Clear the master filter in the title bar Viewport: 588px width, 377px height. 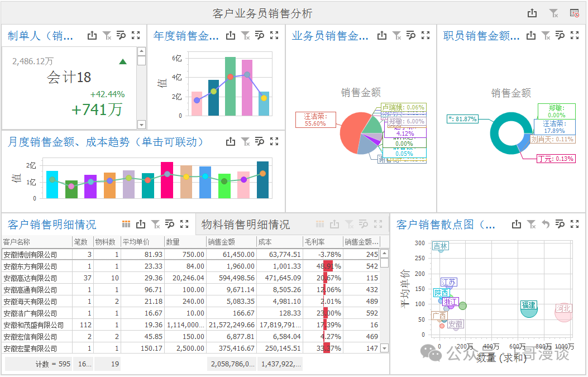[x=553, y=13]
